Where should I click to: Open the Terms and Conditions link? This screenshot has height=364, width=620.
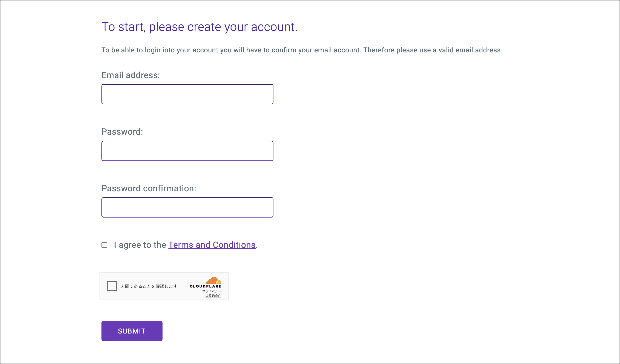pos(212,245)
